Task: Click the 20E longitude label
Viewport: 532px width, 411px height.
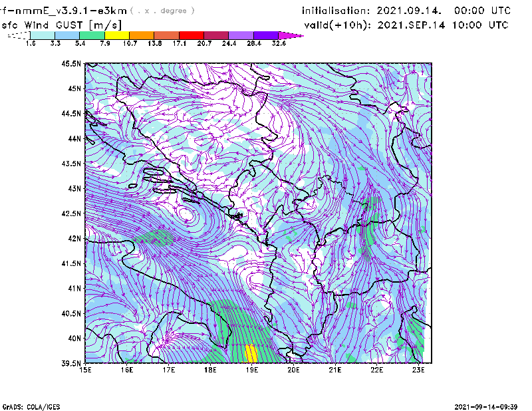Action: pyautogui.click(x=293, y=370)
